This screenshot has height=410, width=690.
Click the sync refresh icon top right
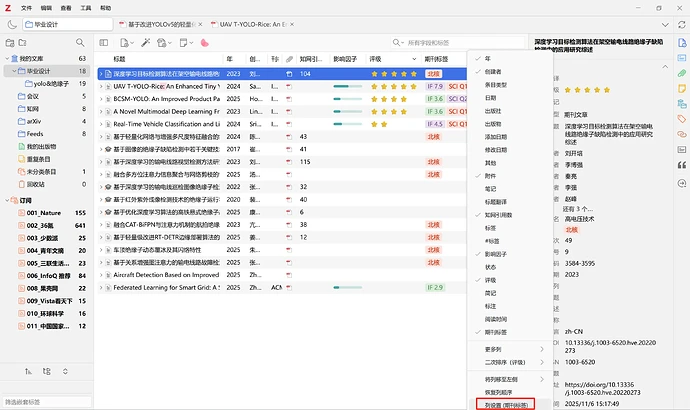point(682,25)
